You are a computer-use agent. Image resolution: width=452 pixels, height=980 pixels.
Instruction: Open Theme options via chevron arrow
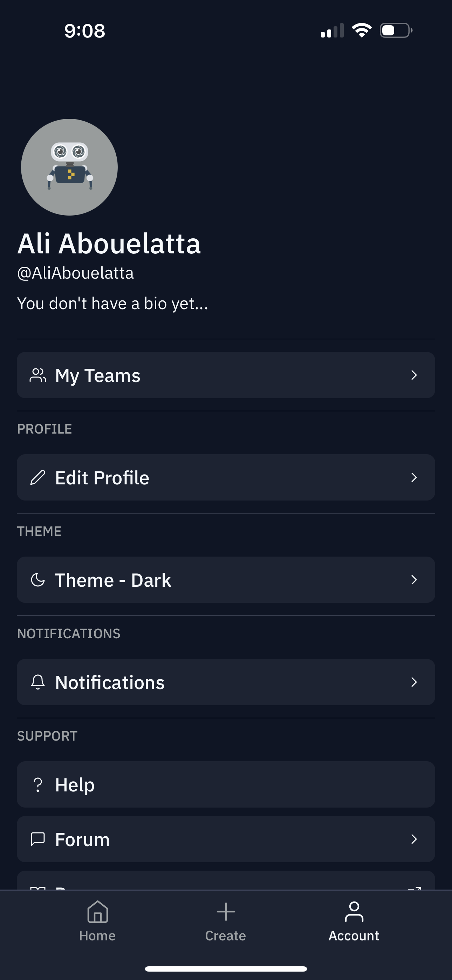[x=414, y=580]
